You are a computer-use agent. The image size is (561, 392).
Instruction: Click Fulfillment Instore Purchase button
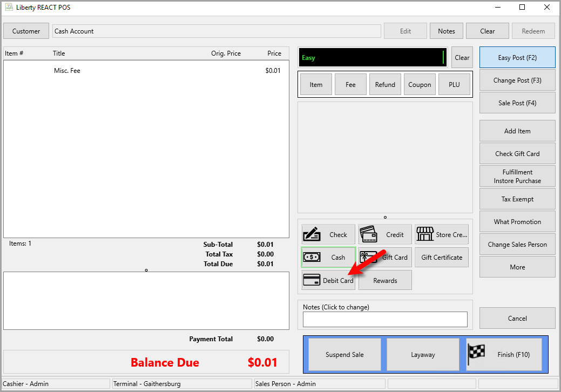[517, 177]
